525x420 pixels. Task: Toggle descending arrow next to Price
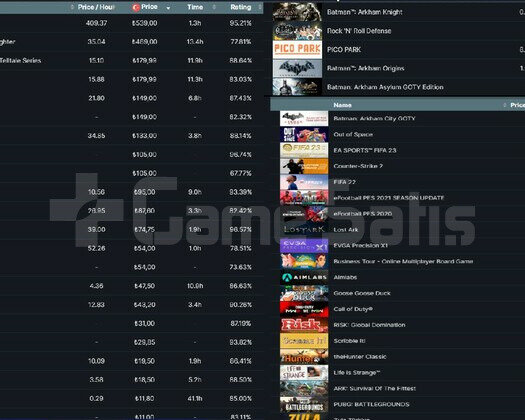168,8
